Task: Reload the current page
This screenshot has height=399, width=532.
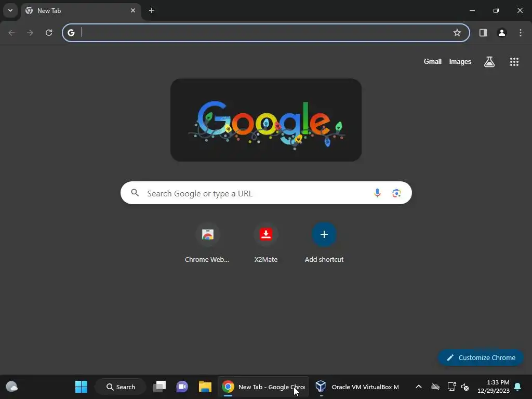Action: coord(49,33)
